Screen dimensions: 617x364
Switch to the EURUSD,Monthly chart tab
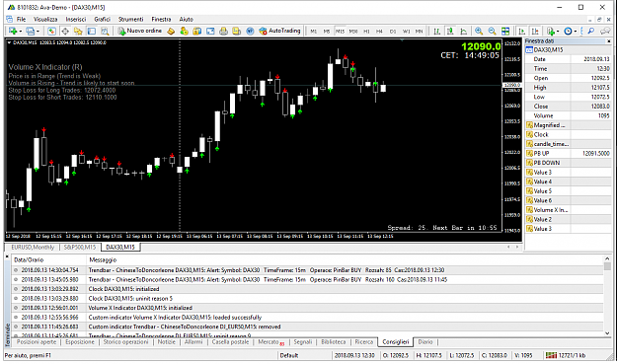[x=33, y=248]
